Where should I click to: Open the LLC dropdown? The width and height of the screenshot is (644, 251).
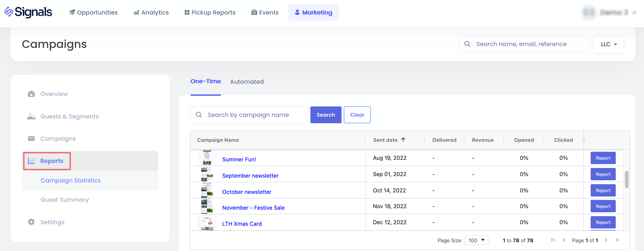pyautogui.click(x=608, y=44)
